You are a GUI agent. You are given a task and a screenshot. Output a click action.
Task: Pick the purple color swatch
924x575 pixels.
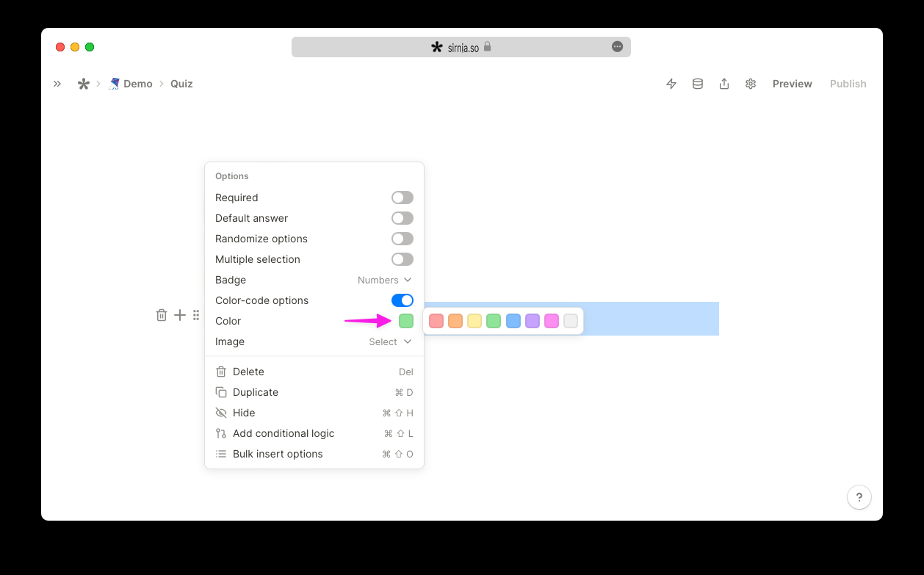coord(533,321)
